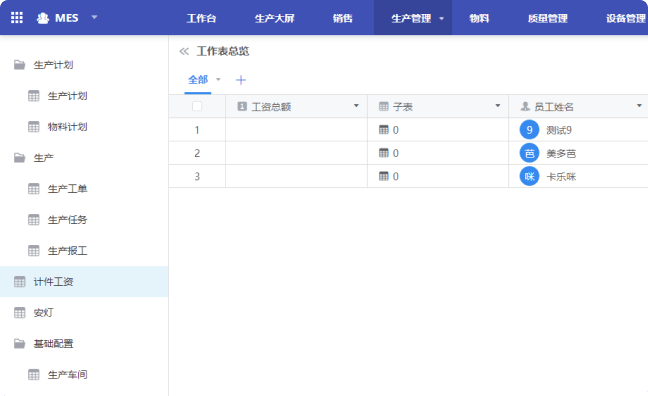
Task: Click the empty 工资总额 cell in row 1
Action: (296, 130)
